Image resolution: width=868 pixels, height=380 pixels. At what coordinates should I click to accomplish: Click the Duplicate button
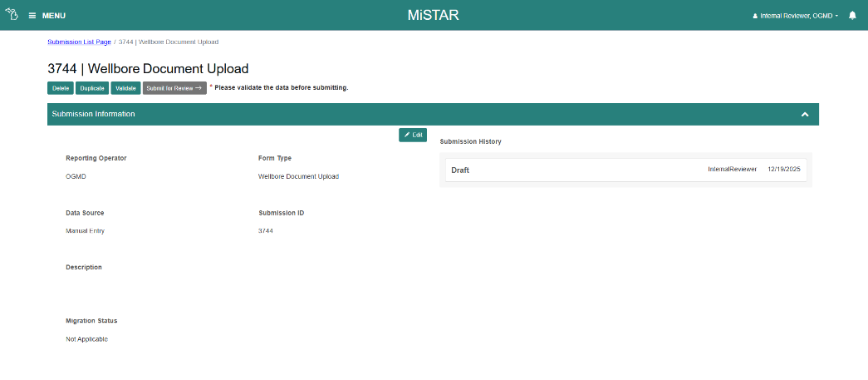pyautogui.click(x=92, y=88)
